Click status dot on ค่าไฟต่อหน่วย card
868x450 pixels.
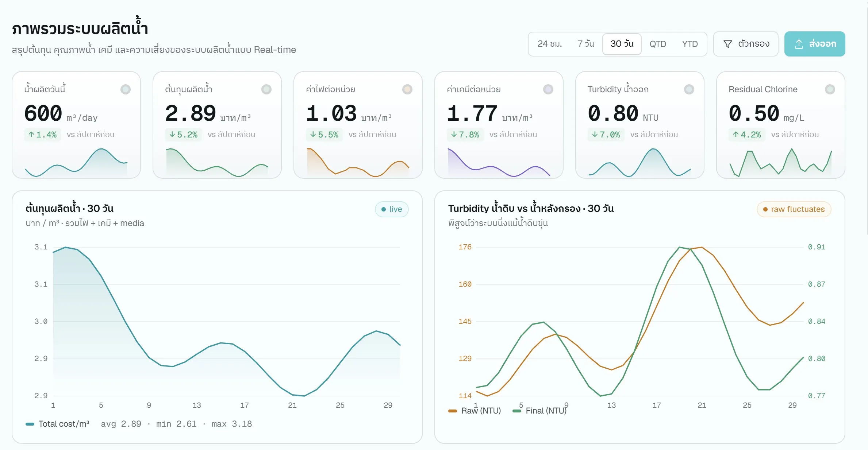[x=407, y=89]
